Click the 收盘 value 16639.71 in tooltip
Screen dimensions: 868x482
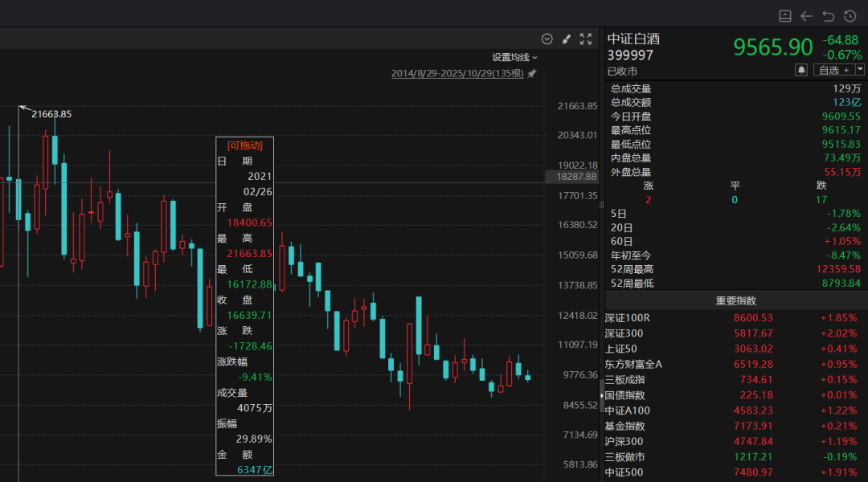249,316
